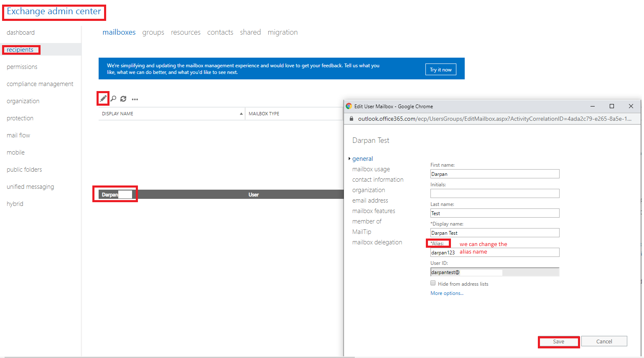Click the Last name field containing Test
This screenshot has width=644, height=358.
(495, 213)
